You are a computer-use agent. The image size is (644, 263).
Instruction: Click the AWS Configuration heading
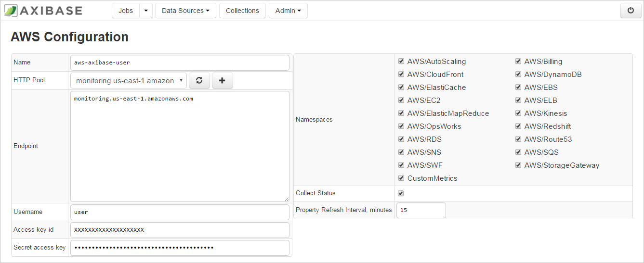[69, 37]
